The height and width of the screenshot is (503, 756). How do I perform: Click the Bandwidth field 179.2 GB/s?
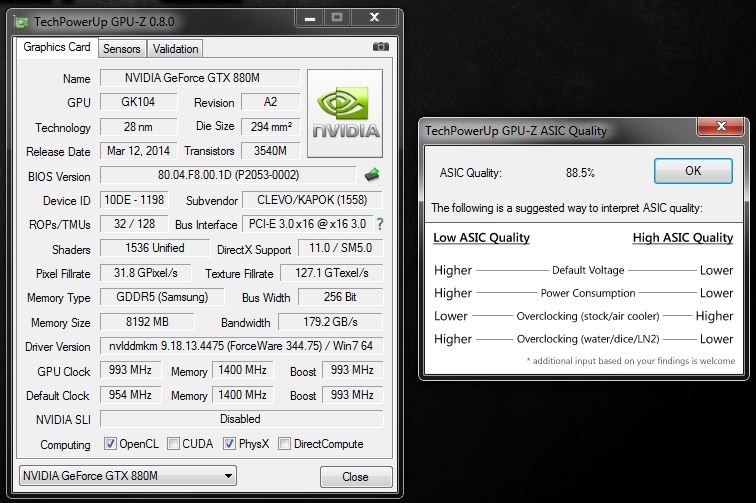330,322
